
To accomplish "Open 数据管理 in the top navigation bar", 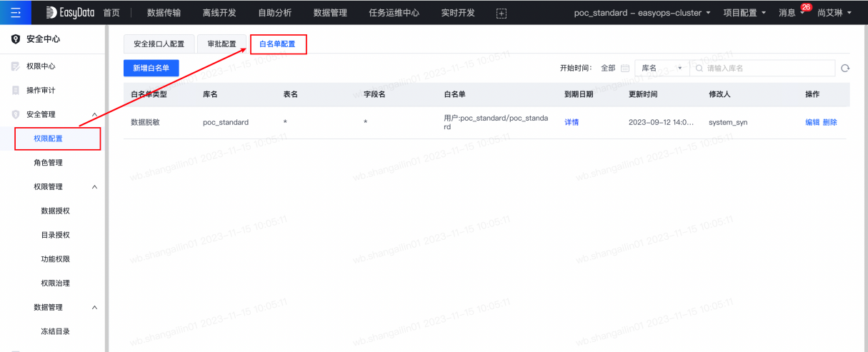I will 330,13.
